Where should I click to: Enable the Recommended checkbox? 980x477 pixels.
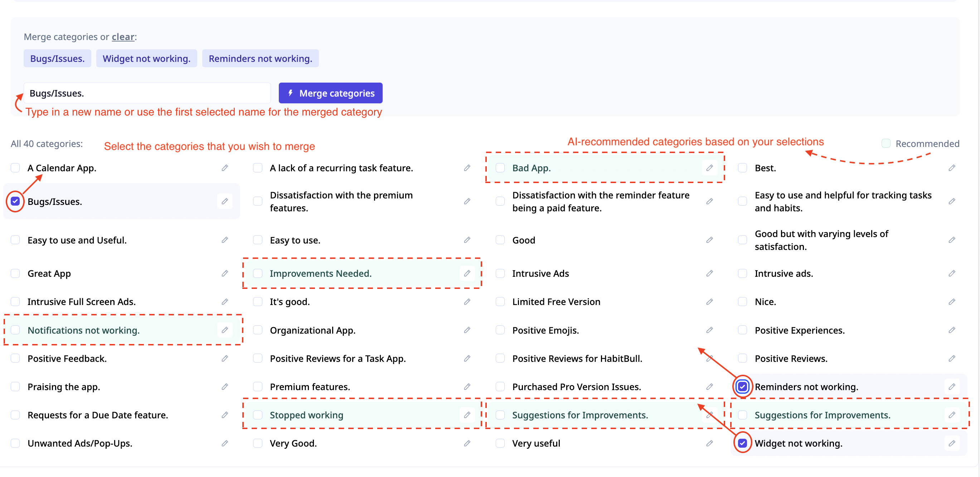tap(886, 143)
